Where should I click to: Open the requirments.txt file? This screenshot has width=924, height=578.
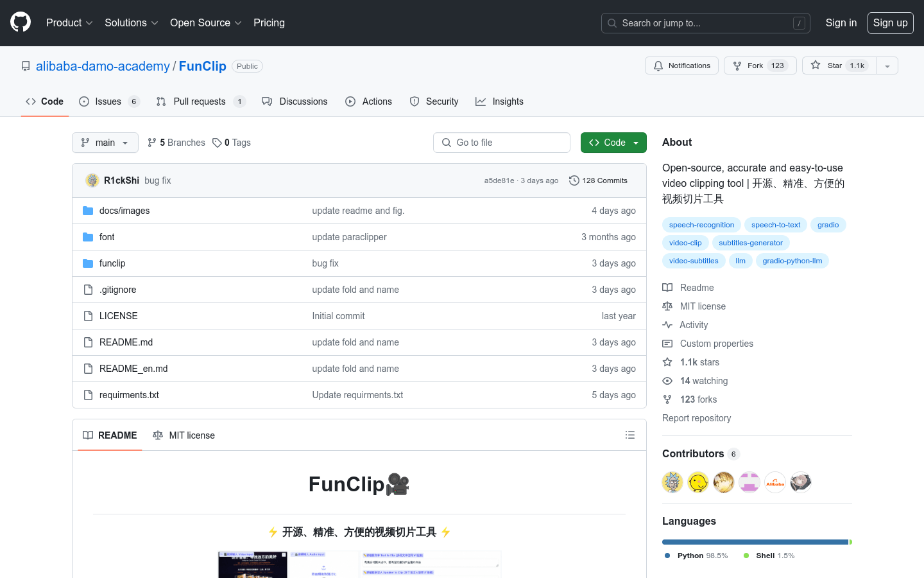tap(129, 395)
